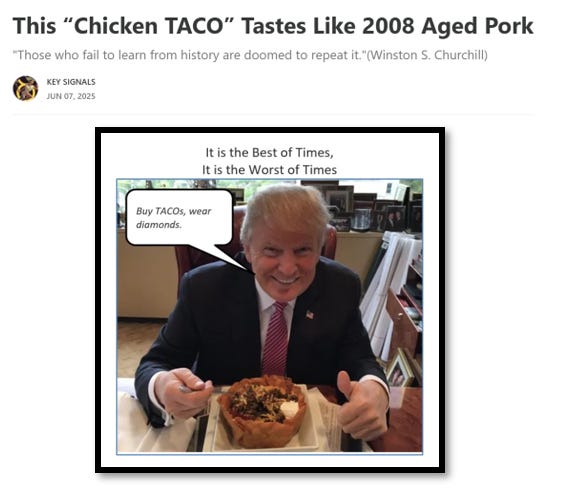This screenshot has width=561, height=490.
Task: Click the "It is the Best of Times" caption
Action: click(269, 152)
